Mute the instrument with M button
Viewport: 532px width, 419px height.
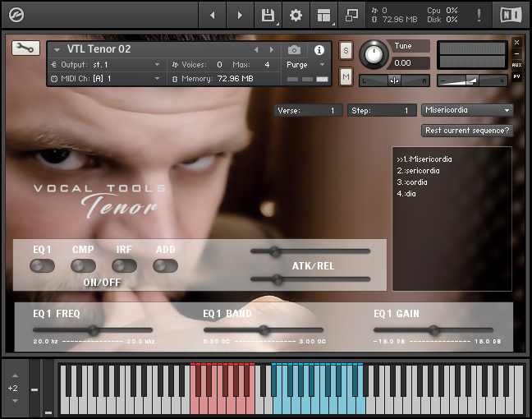pyautogui.click(x=346, y=76)
